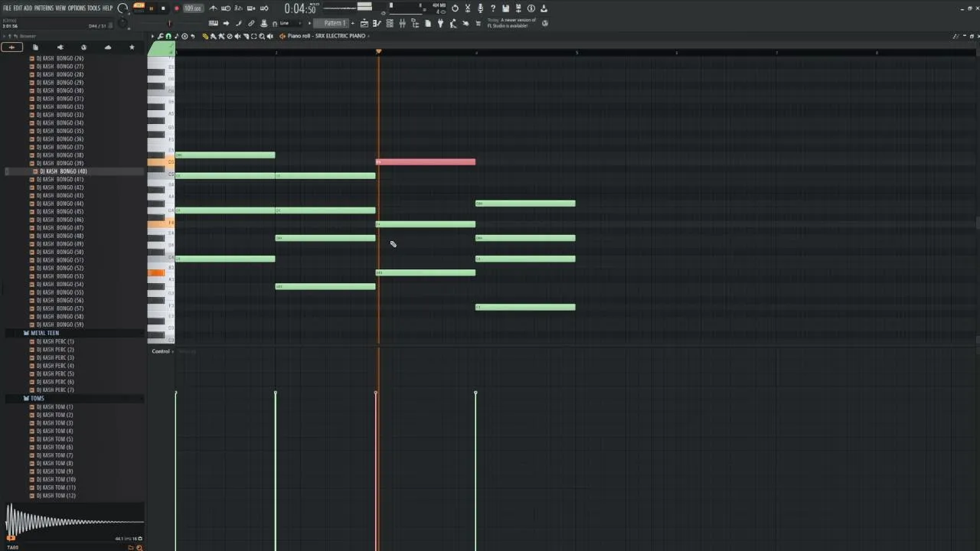The height and width of the screenshot is (551, 980).
Task: Open the Control lane selector dropdown
Action: coord(162,351)
